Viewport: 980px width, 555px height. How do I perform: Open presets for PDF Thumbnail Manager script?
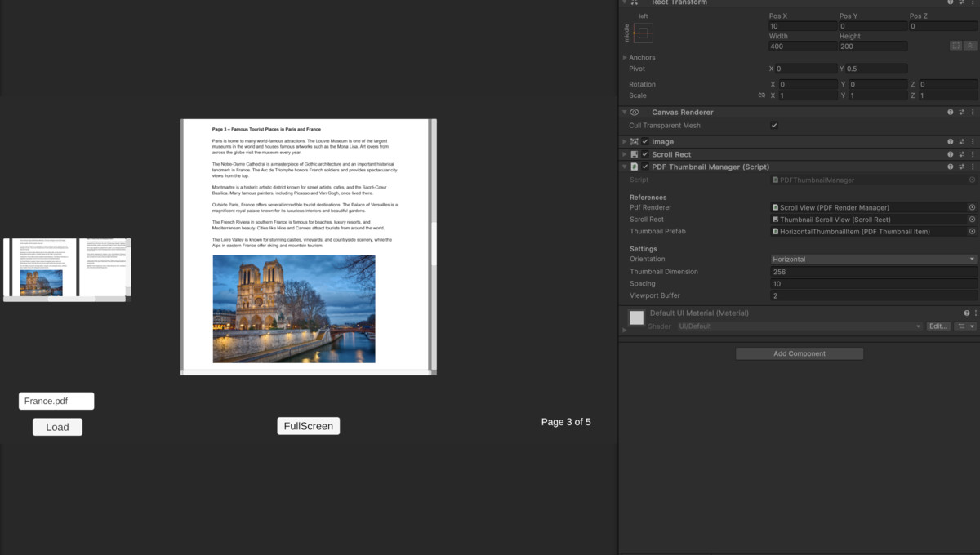[x=962, y=166]
